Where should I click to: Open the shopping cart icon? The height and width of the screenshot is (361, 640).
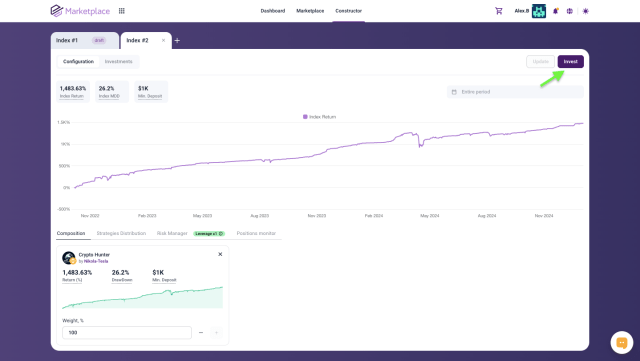(x=499, y=11)
